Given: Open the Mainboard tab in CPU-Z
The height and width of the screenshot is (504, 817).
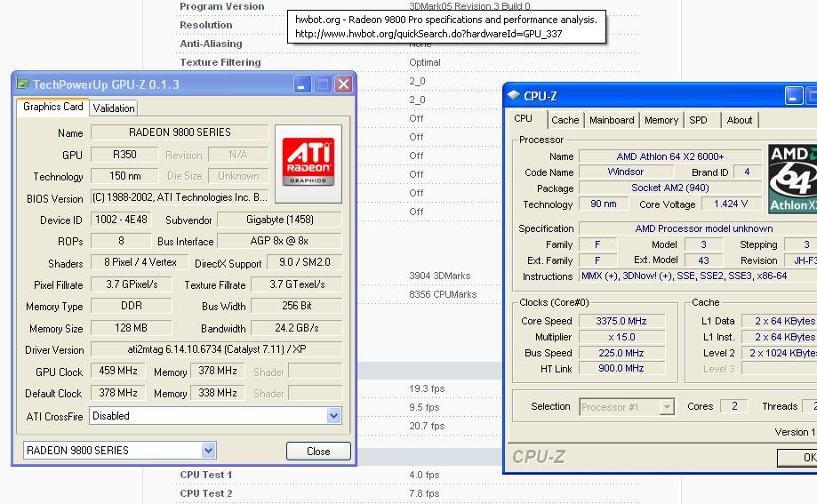Looking at the screenshot, I should (x=612, y=120).
